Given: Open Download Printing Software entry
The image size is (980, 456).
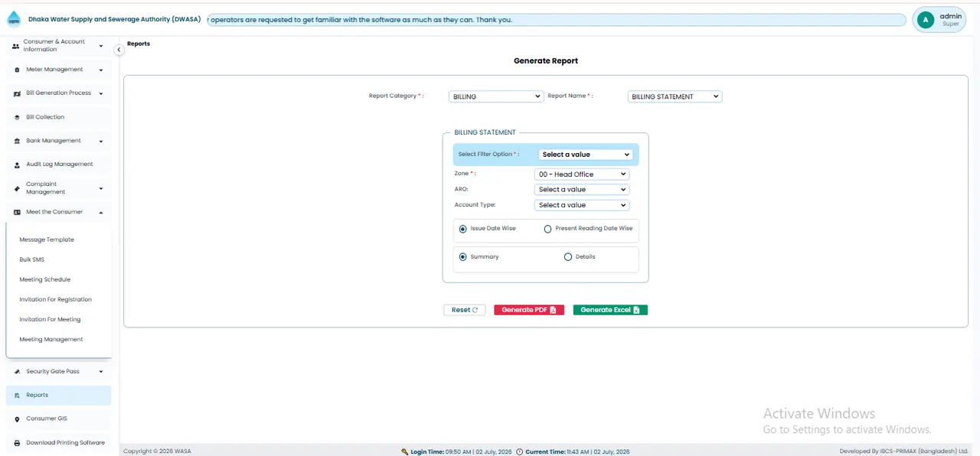Looking at the screenshot, I should [x=58, y=443].
